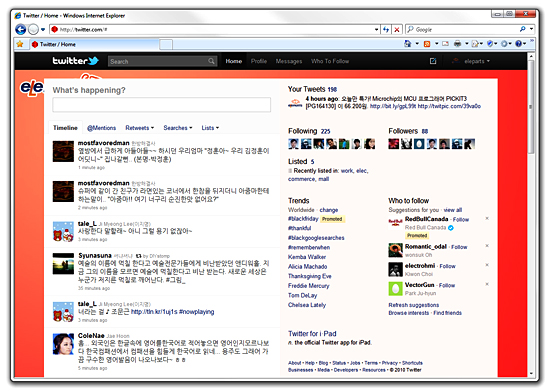The height and width of the screenshot is (392, 550).
Task: Click in the What's happening tweet box
Action: click(161, 104)
